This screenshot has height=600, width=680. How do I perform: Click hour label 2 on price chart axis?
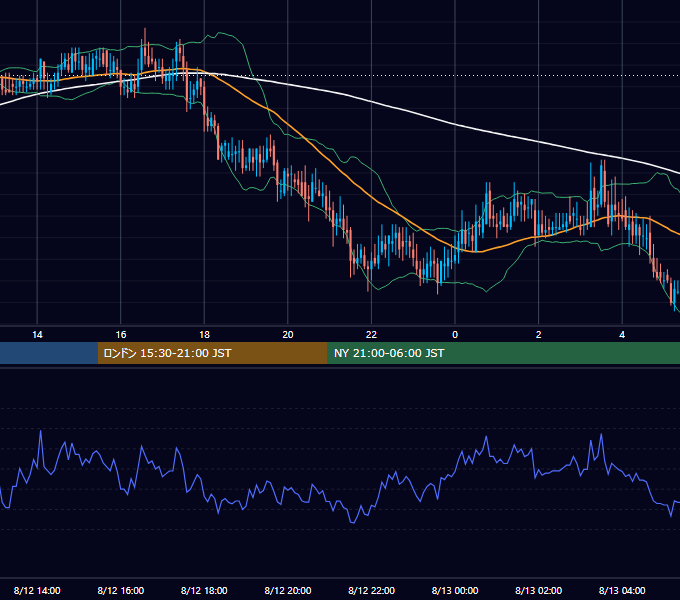pos(539,335)
